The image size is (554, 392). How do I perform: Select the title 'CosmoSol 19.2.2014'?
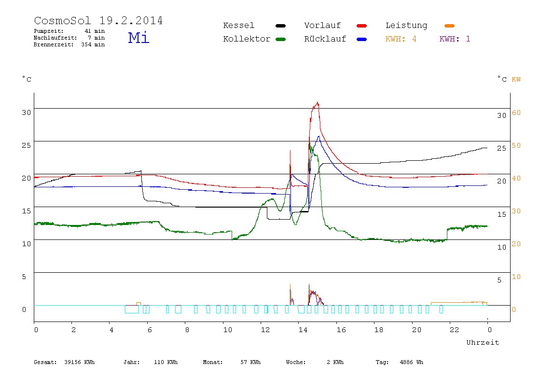(x=98, y=20)
